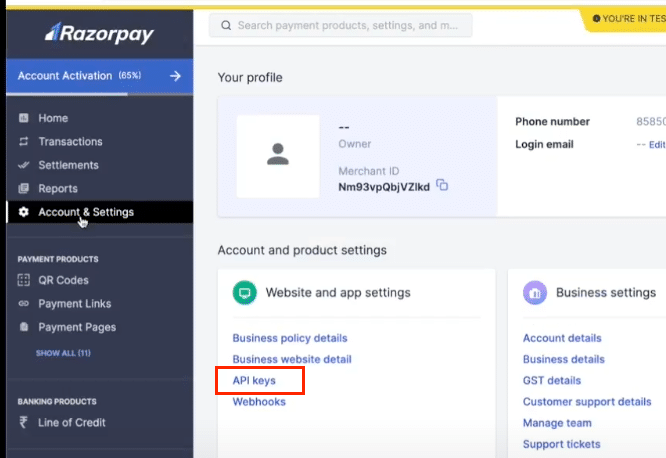Select Account & Settings menu item
This screenshot has width=666, height=458.
tap(100, 212)
